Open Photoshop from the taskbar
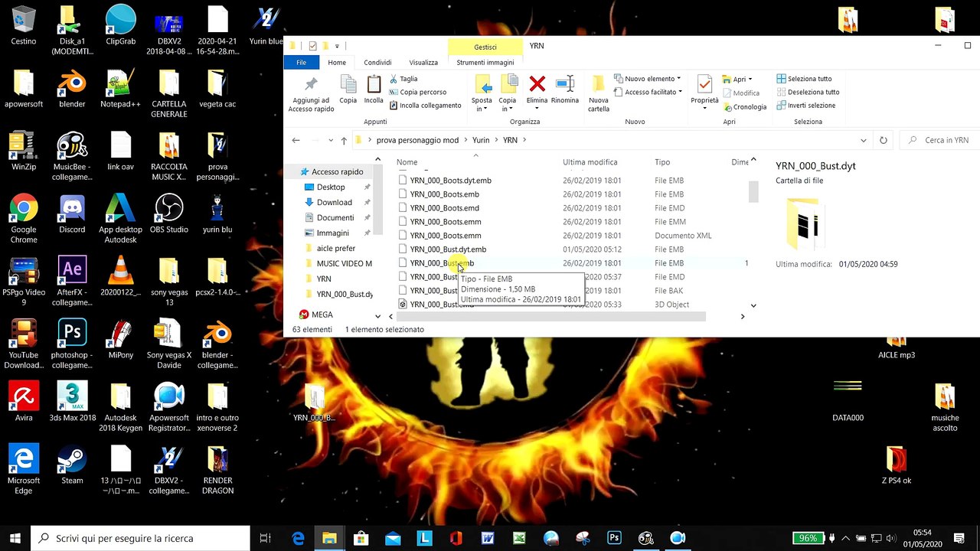 pos(614,538)
